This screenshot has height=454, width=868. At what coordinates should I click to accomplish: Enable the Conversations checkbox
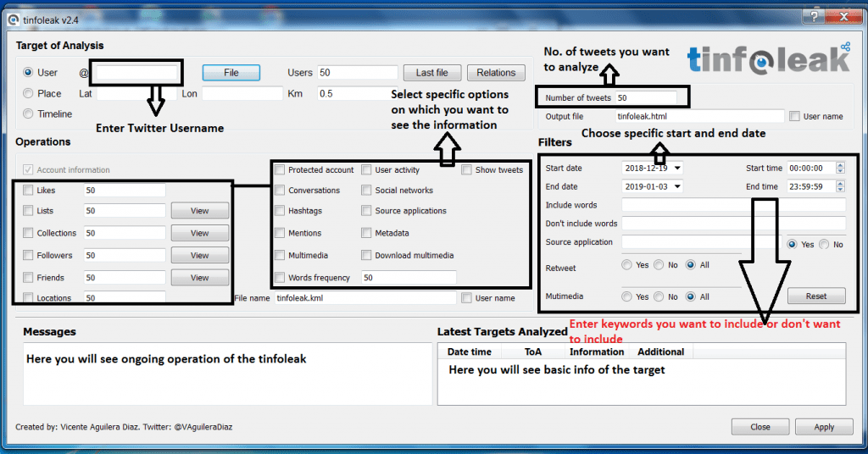[x=280, y=191]
